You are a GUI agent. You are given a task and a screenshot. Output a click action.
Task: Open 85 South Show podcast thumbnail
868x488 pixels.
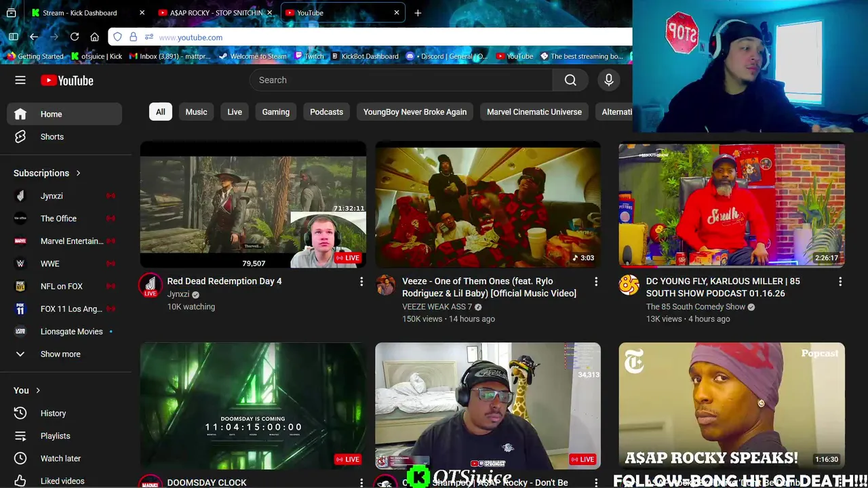point(732,205)
